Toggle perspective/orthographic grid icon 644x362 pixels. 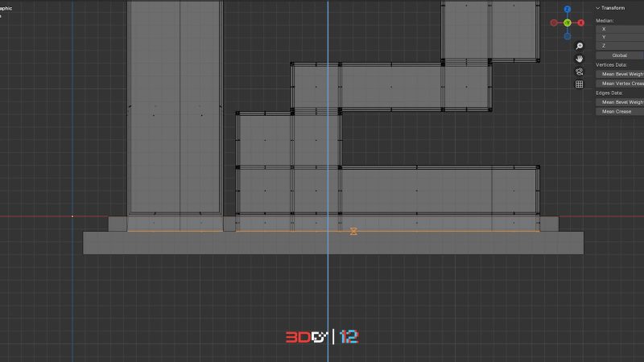click(x=579, y=84)
